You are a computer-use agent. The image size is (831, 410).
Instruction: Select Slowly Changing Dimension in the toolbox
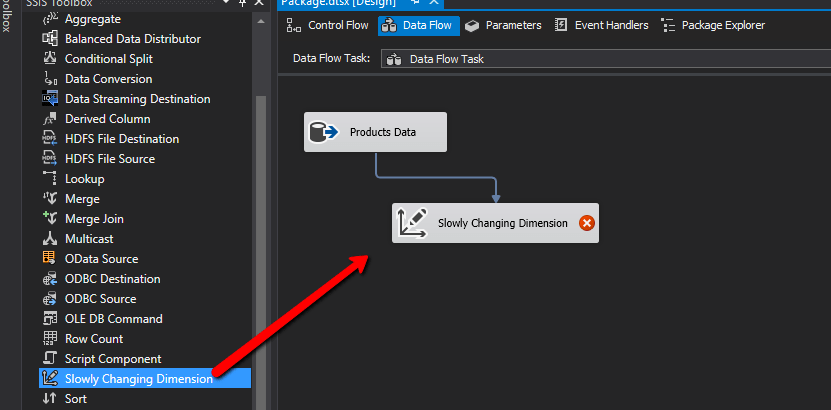point(138,379)
